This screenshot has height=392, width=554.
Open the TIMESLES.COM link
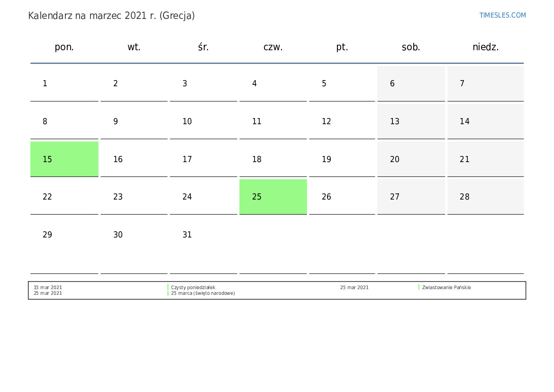[x=502, y=15]
